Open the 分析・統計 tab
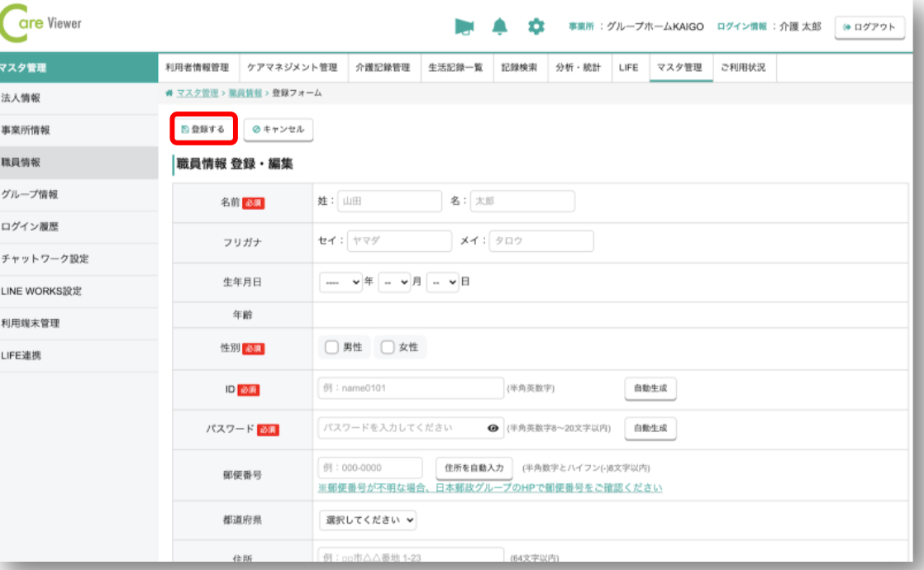 pyautogui.click(x=579, y=68)
